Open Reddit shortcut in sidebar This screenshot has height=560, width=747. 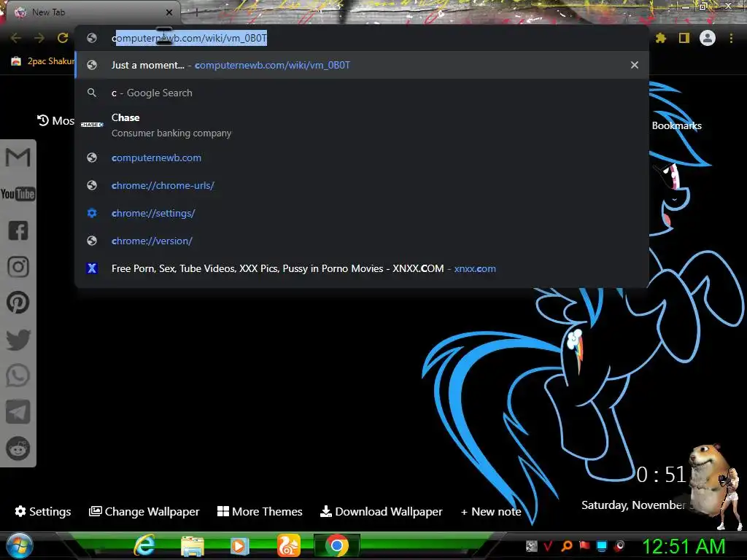(18, 448)
